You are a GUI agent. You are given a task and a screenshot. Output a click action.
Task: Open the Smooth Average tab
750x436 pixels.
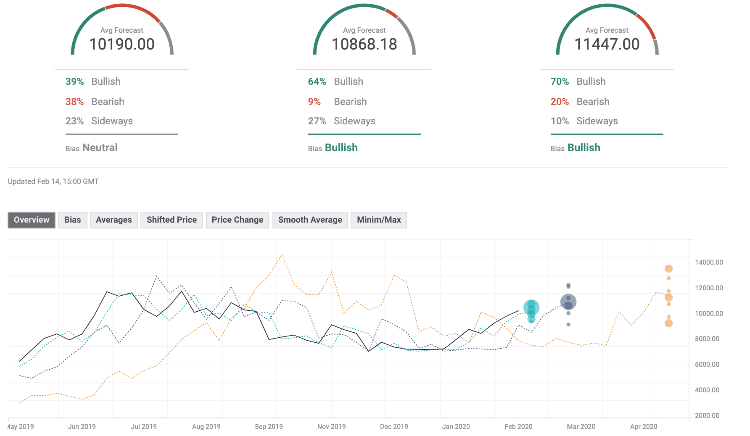click(x=310, y=220)
